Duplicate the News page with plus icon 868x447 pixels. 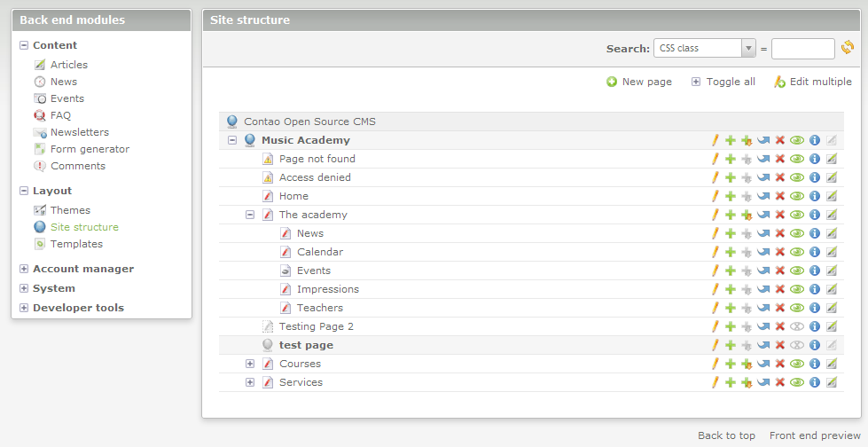coord(731,233)
